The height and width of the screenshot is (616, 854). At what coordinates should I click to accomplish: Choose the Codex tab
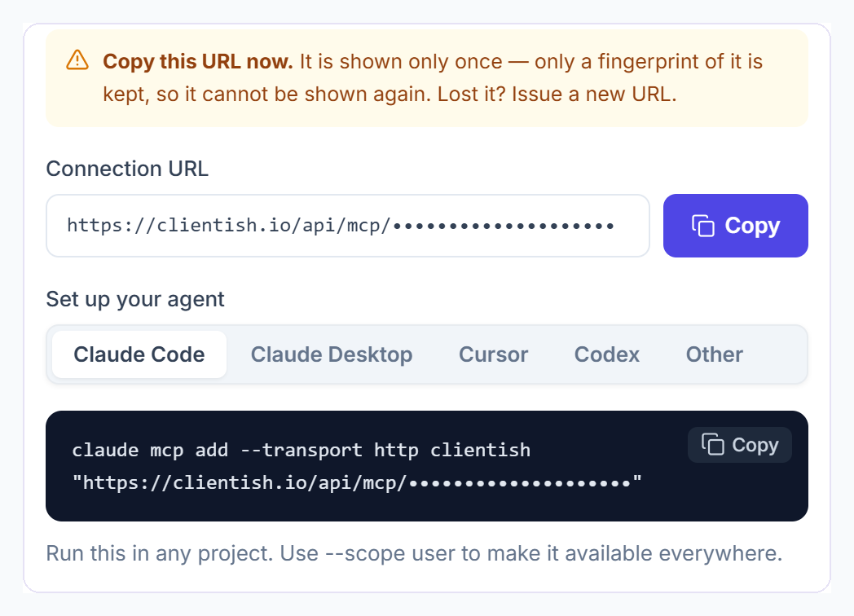click(x=607, y=354)
